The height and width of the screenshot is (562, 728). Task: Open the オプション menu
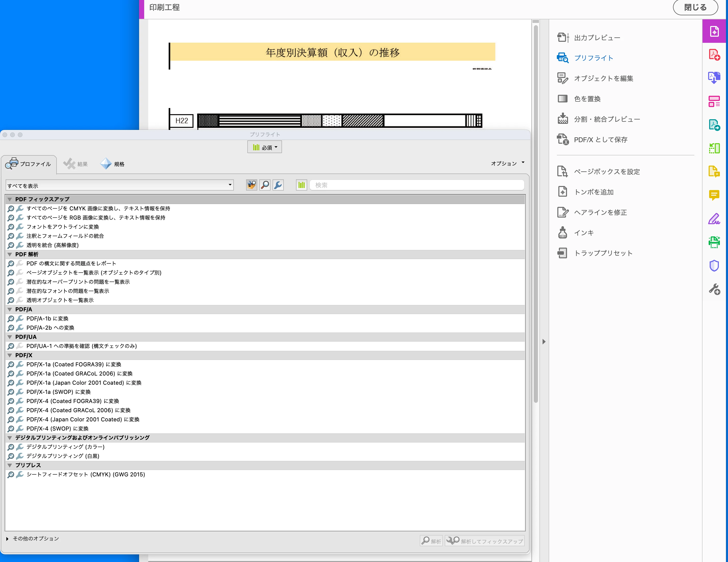pyautogui.click(x=507, y=163)
